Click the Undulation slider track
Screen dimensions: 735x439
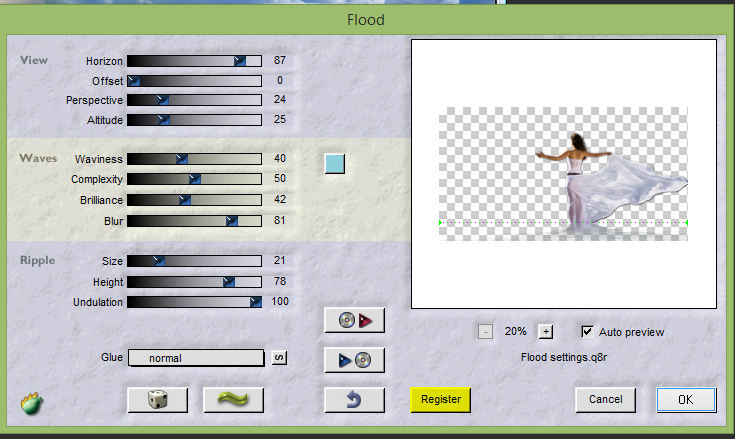click(194, 302)
